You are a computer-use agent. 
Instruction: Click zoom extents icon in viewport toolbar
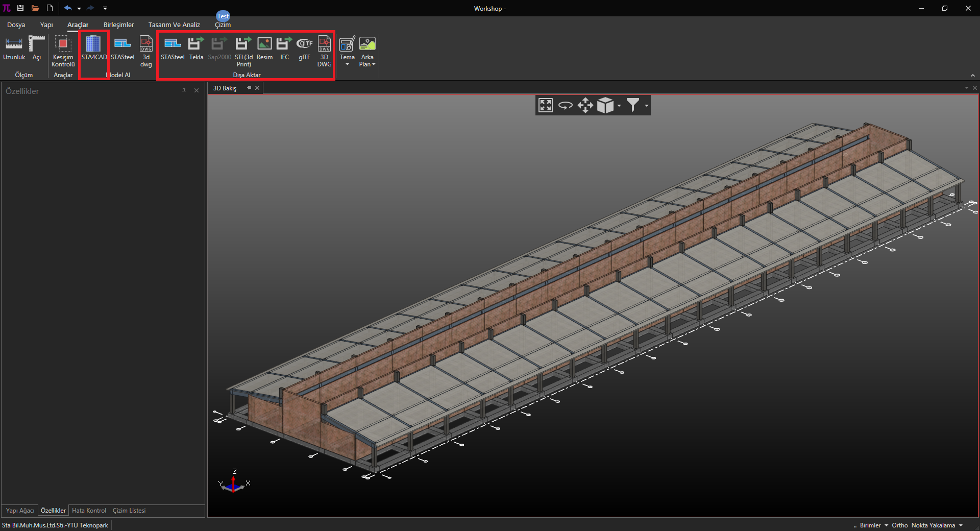546,105
